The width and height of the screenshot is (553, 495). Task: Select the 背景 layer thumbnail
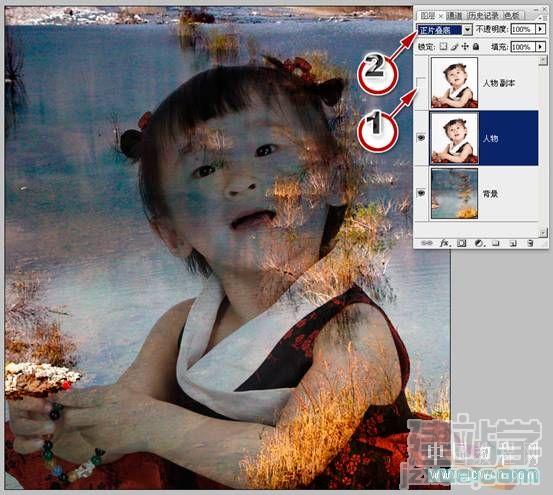click(454, 193)
